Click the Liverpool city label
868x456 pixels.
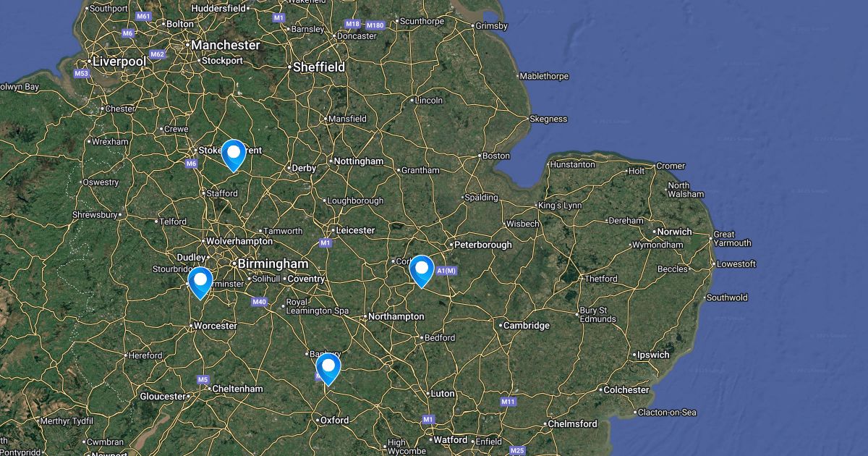[x=119, y=62]
